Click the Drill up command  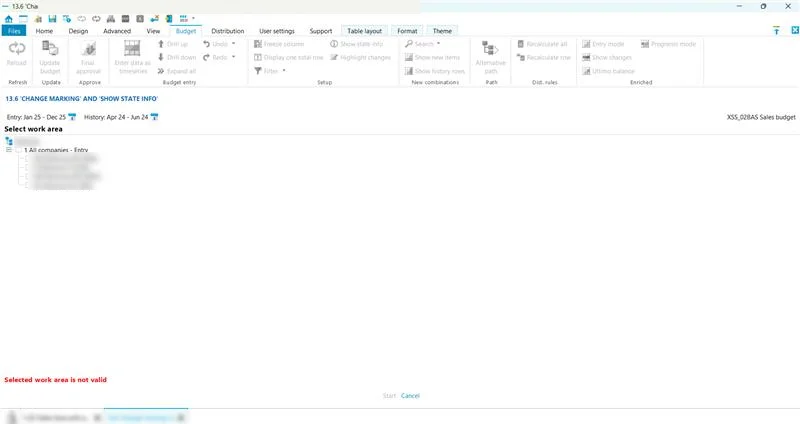pyautogui.click(x=172, y=44)
